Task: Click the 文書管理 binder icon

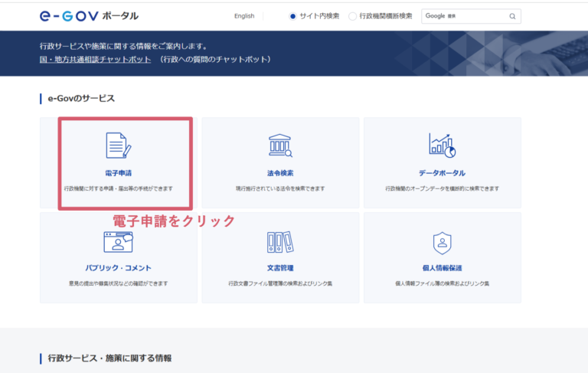Action: (x=280, y=242)
